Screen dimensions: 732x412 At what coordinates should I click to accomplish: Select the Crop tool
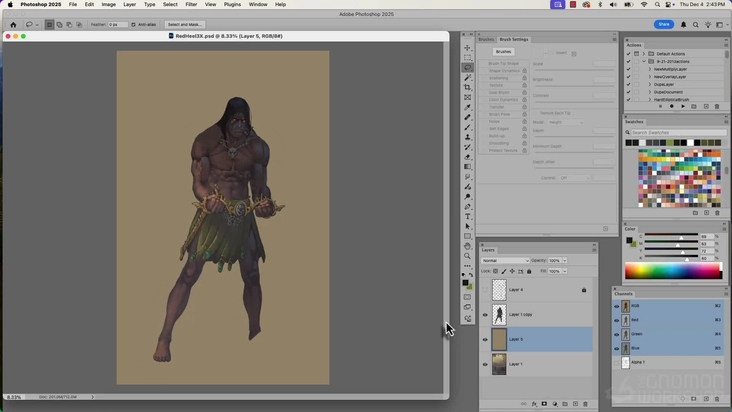click(x=467, y=88)
